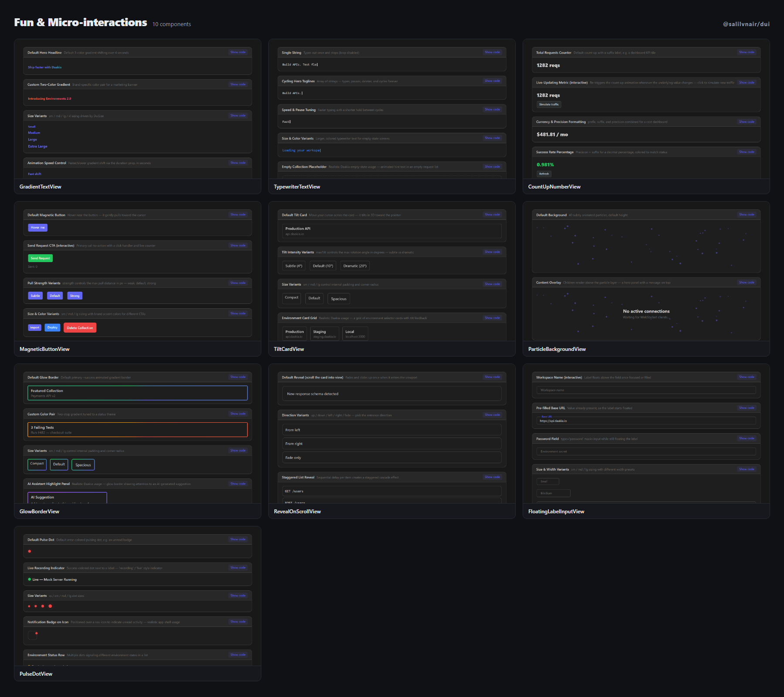Click the GET /users list row

tap(392, 491)
